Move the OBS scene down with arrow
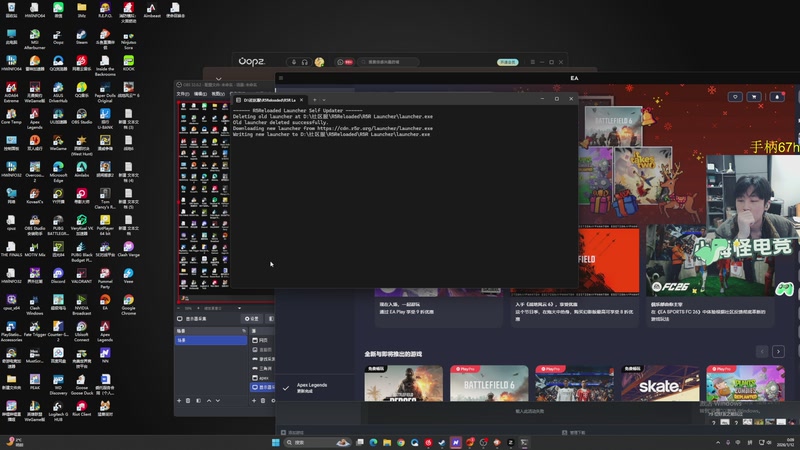This screenshot has width=800, height=450. (218, 401)
